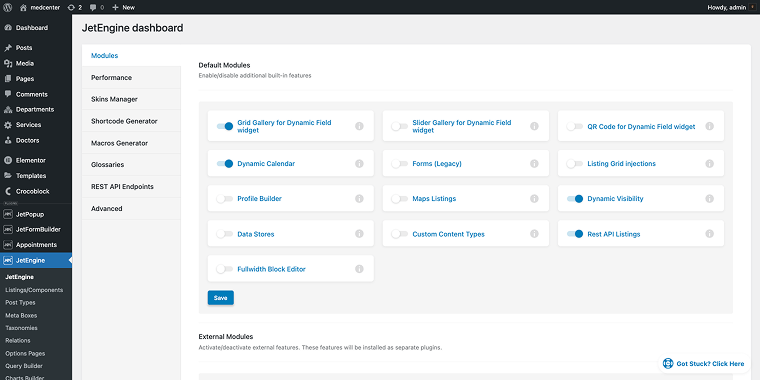Open info icon for Fullwidth Block Editor
The width and height of the screenshot is (760, 380).
click(359, 269)
